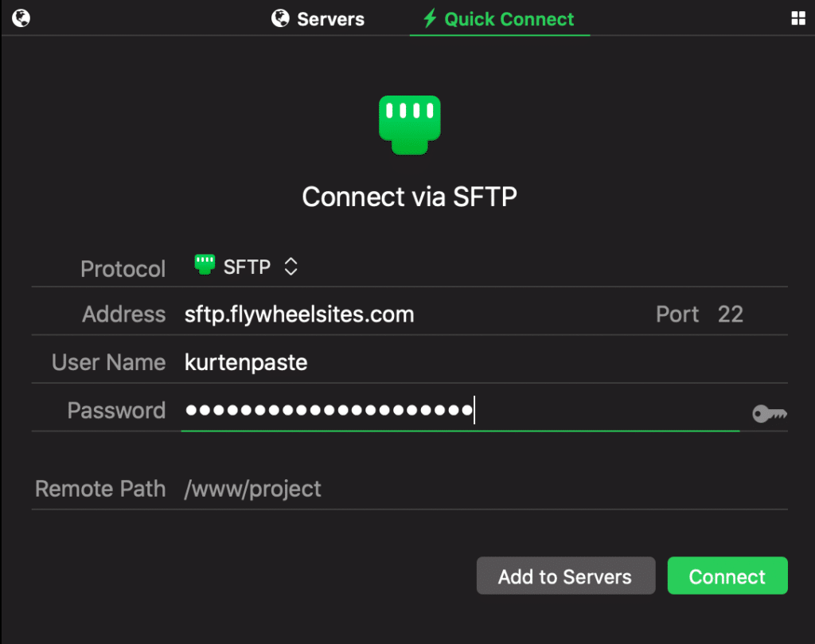The image size is (815, 644).
Task: Click the globe icon in the top-left corner
Action: point(21,17)
